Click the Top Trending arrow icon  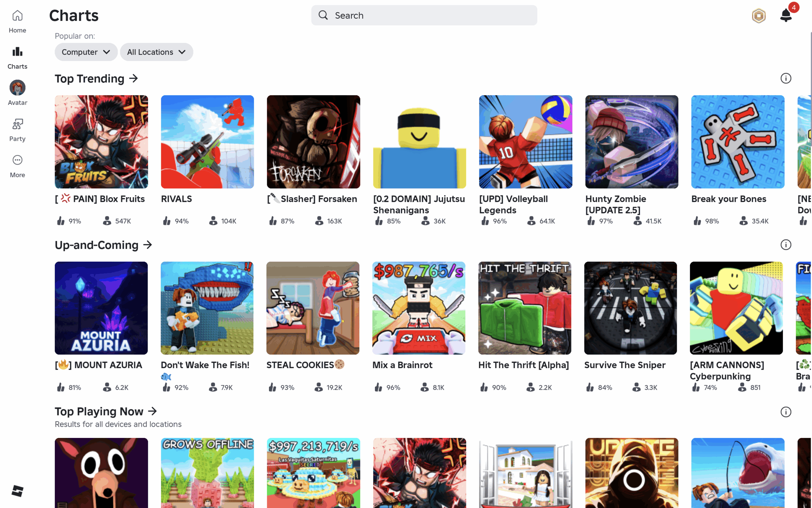pos(134,78)
